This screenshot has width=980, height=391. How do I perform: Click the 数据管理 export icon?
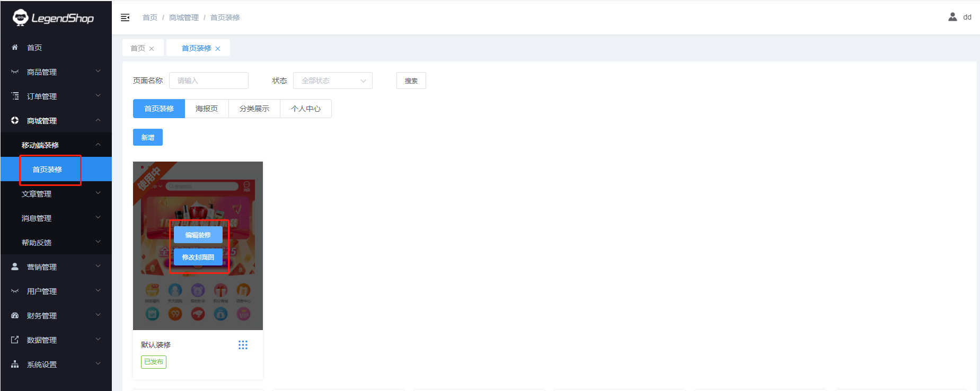pyautogui.click(x=15, y=340)
